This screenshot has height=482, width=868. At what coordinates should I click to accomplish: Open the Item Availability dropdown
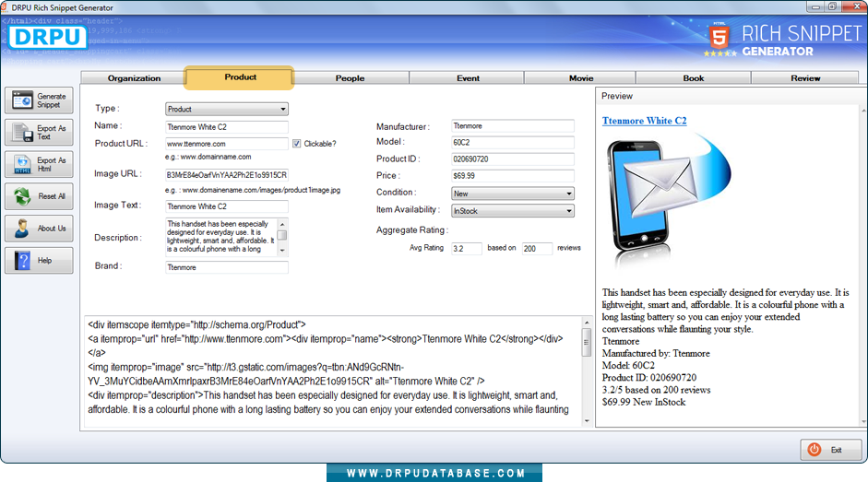(513, 211)
